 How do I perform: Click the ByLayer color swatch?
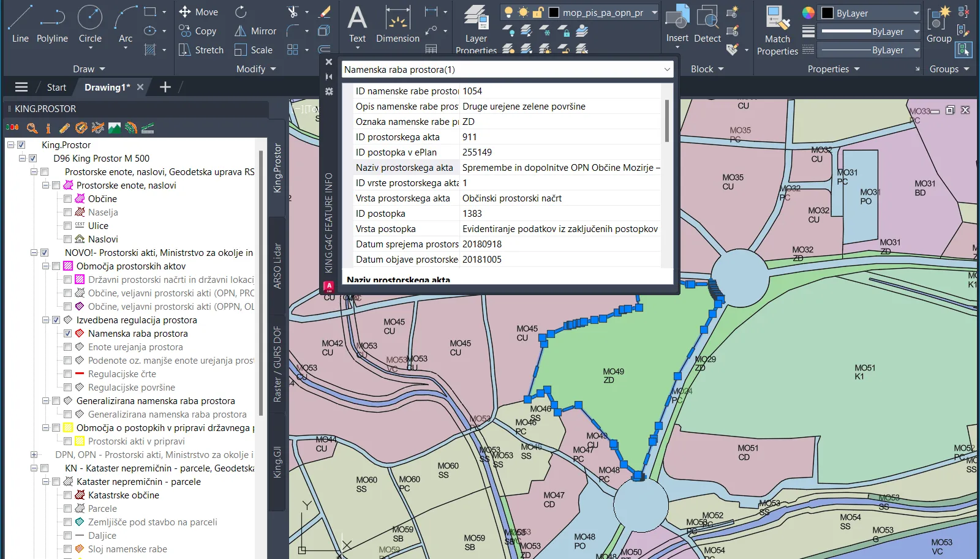pyautogui.click(x=827, y=13)
